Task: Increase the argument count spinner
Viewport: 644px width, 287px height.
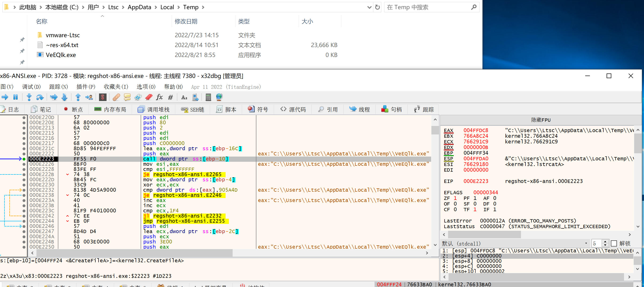Action: [605, 242]
